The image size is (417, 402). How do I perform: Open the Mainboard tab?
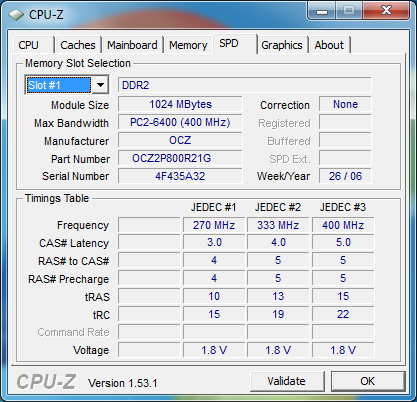point(132,45)
